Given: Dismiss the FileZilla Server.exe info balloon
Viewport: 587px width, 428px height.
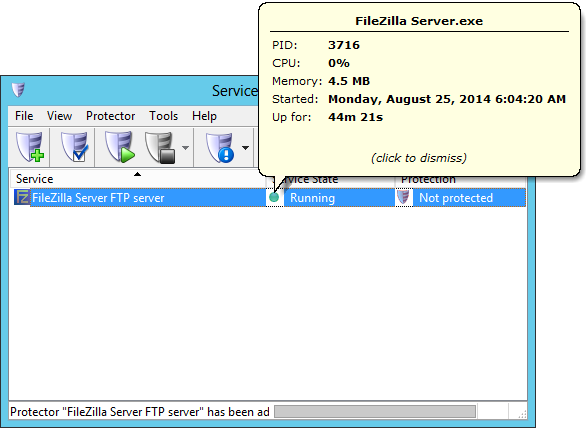Looking at the screenshot, I should [x=419, y=158].
